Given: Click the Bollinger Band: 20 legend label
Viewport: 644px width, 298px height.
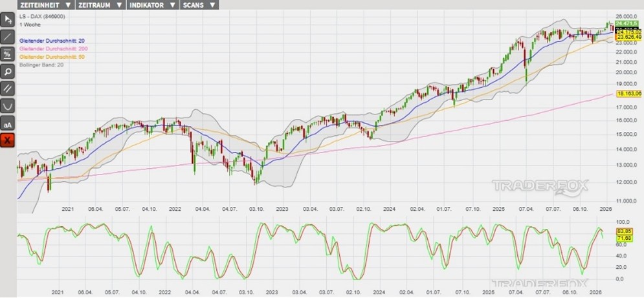Looking at the screenshot, I should click(x=43, y=65).
